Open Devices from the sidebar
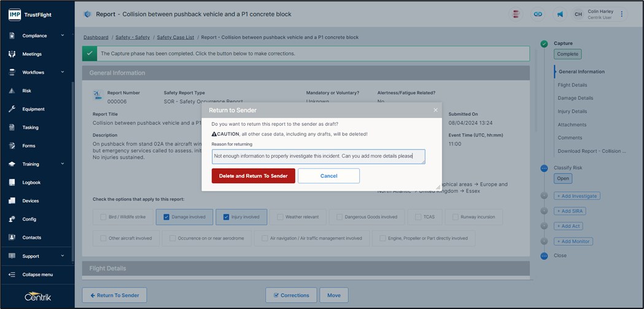The image size is (644, 309). 31,200
